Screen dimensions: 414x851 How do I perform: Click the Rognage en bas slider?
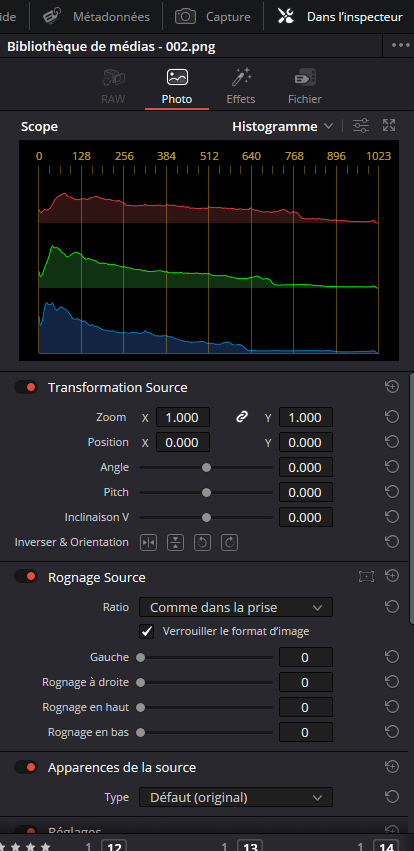(206, 732)
